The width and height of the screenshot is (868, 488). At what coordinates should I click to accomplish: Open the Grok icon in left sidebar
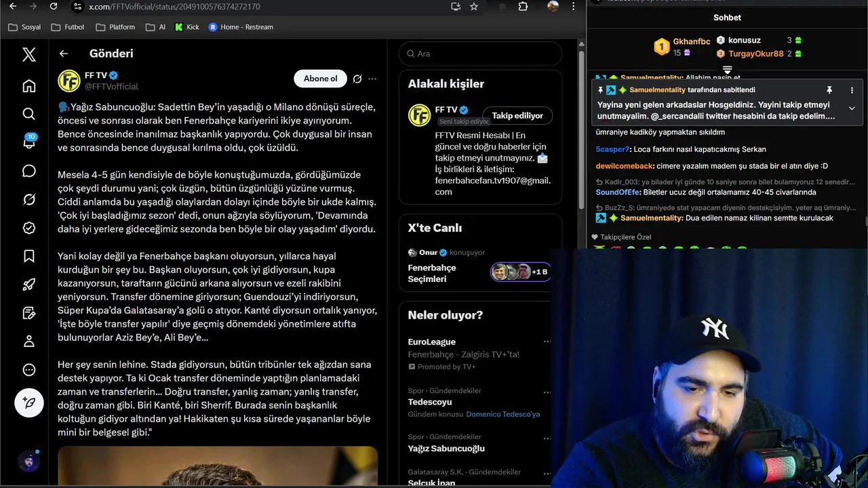[28, 199]
